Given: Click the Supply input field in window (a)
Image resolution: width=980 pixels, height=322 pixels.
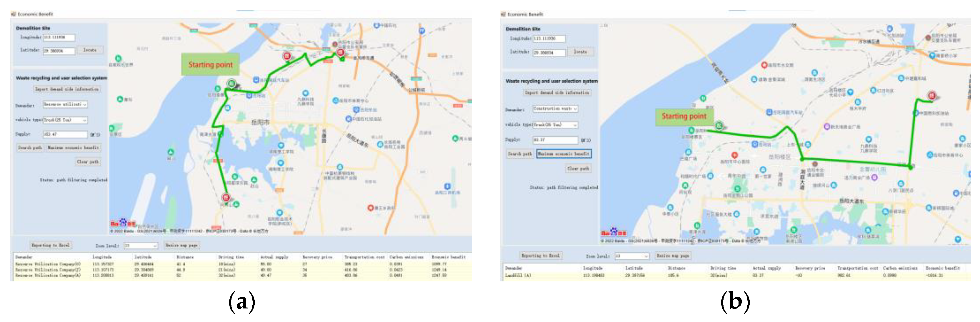Looking at the screenshot, I should click(x=65, y=134).
